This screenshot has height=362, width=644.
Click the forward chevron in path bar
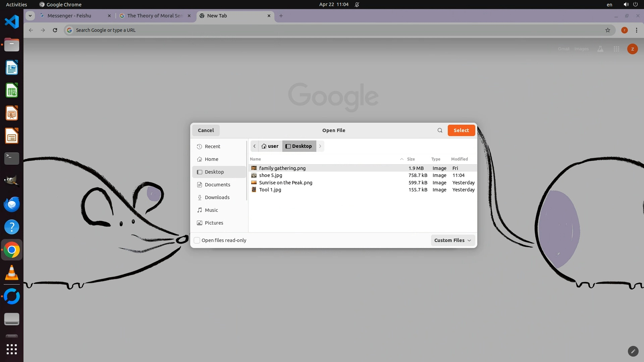[320, 146]
